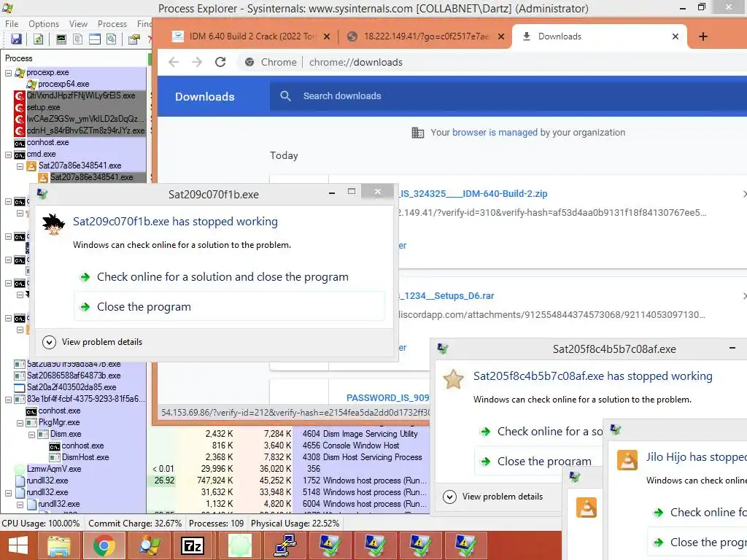Click the Properties toolbar icon
The height and width of the screenshot is (560, 747).
134,39
